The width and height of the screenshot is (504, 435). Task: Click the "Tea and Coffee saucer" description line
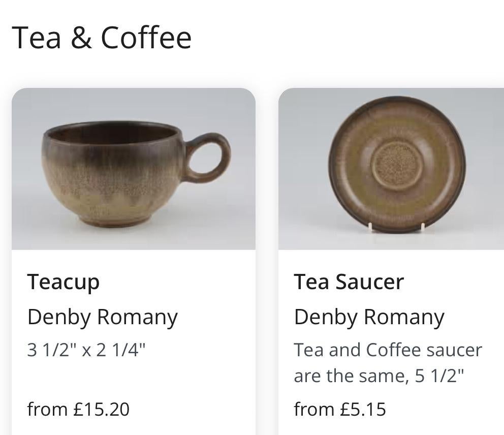point(388,350)
